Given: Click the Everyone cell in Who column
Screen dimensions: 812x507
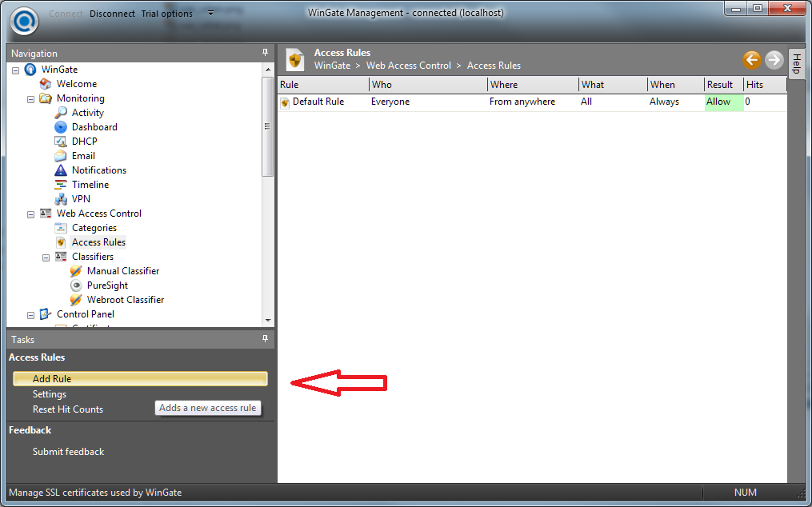Looking at the screenshot, I should tap(390, 102).
